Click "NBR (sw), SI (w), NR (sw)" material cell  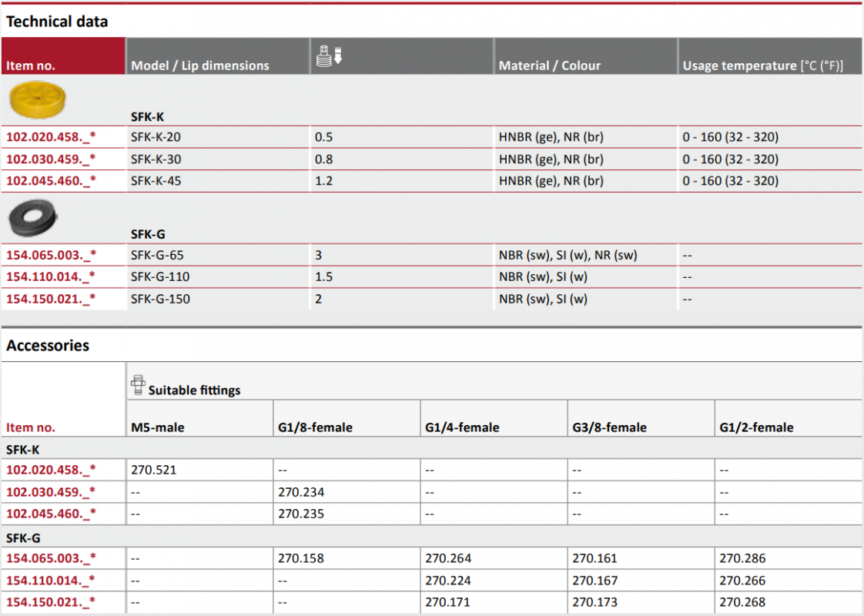click(568, 255)
